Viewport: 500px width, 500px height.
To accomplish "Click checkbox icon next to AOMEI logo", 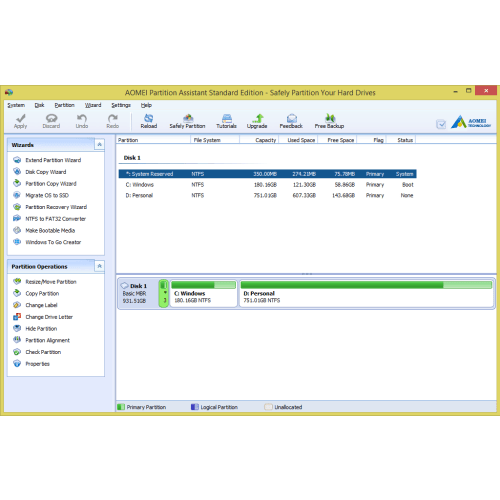I will pos(441,124).
